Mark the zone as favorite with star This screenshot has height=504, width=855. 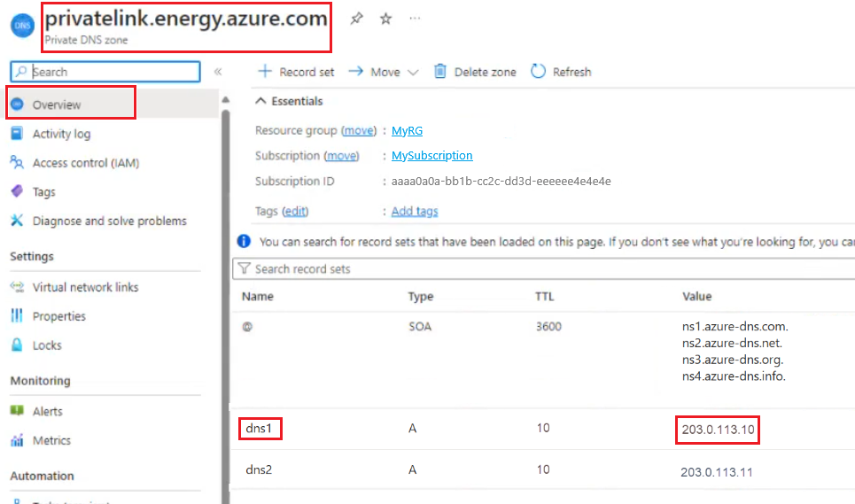pos(385,19)
